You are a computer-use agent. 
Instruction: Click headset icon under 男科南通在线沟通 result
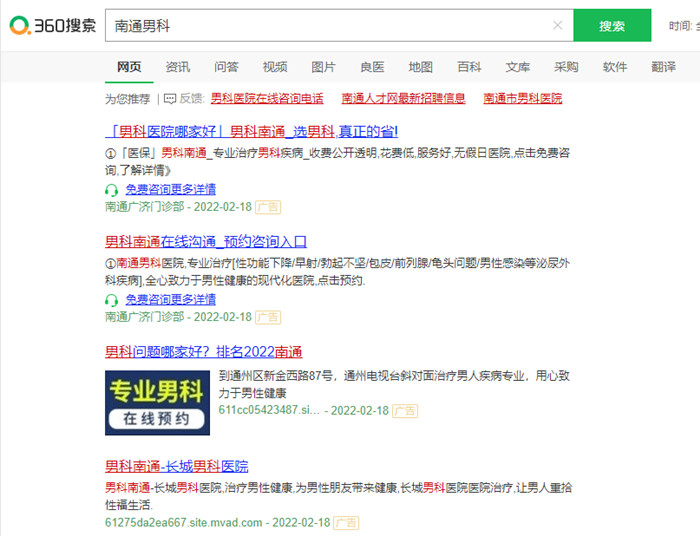click(x=112, y=300)
